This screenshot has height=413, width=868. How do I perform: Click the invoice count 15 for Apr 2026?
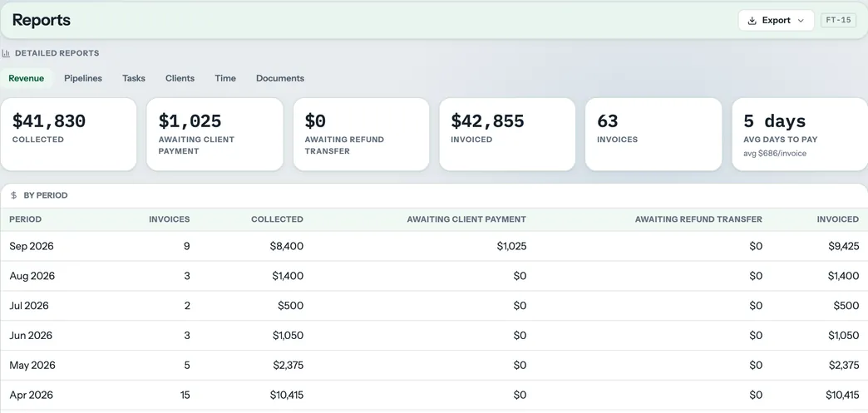click(185, 396)
